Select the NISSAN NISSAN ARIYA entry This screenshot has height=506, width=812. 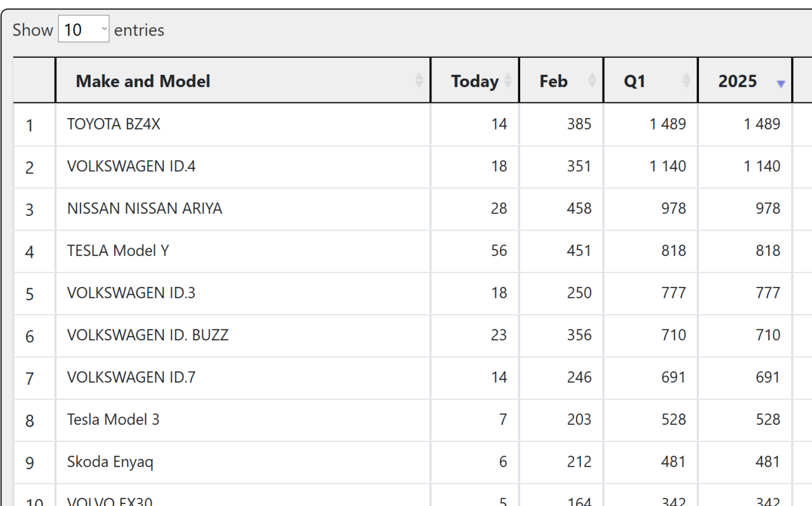[145, 208]
